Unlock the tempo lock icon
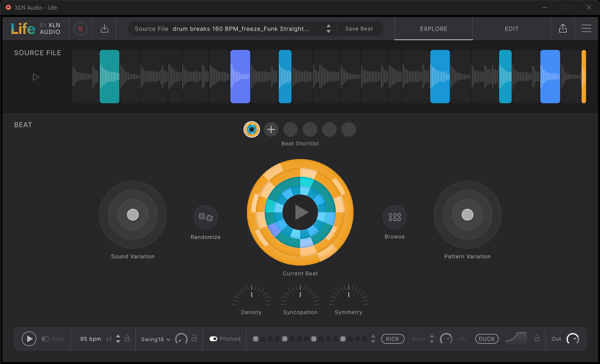The image size is (600, 364). tap(127, 339)
